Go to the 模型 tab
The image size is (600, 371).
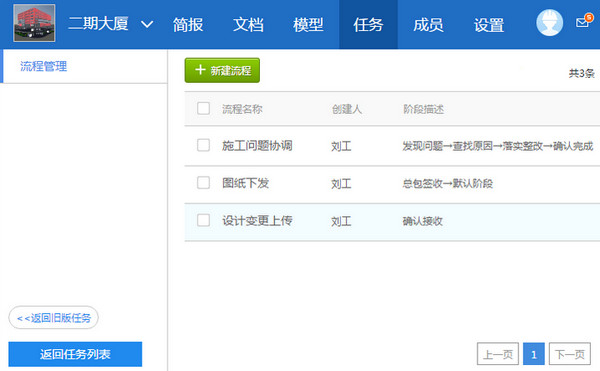[x=308, y=25]
